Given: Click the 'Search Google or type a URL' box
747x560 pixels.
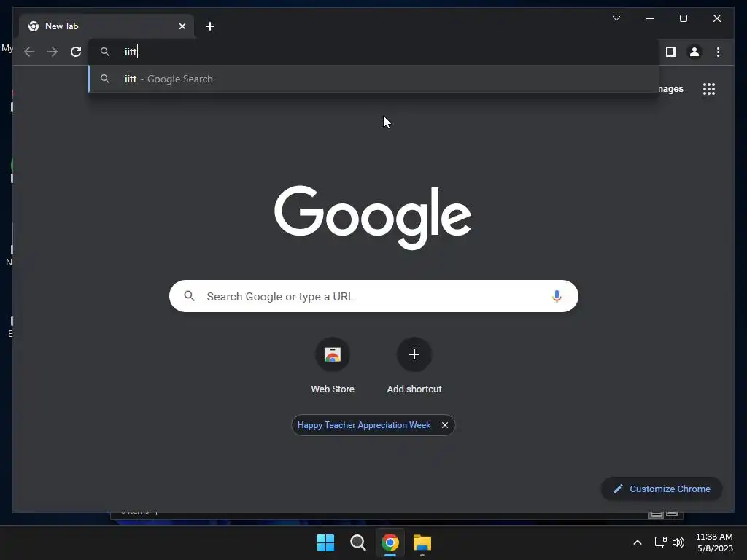Looking at the screenshot, I should pos(373,296).
